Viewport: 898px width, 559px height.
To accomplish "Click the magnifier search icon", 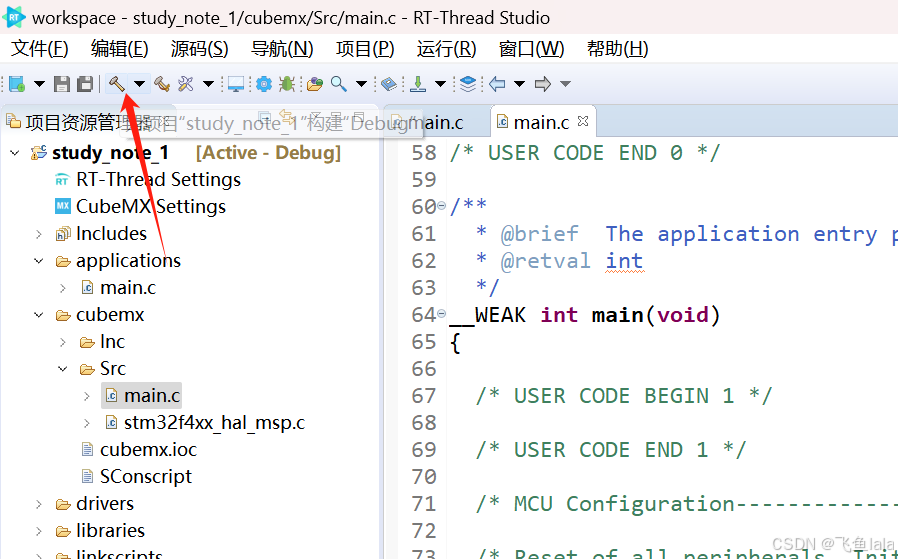I will (338, 84).
